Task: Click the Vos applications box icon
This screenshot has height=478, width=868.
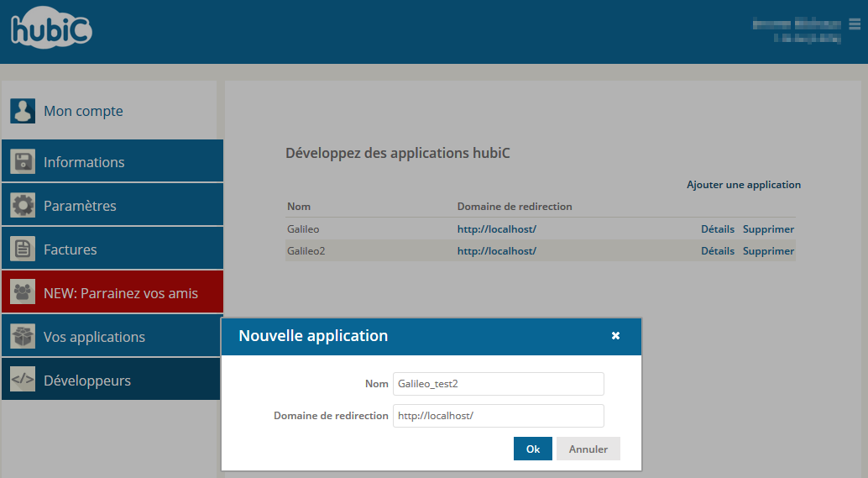Action: tap(23, 336)
